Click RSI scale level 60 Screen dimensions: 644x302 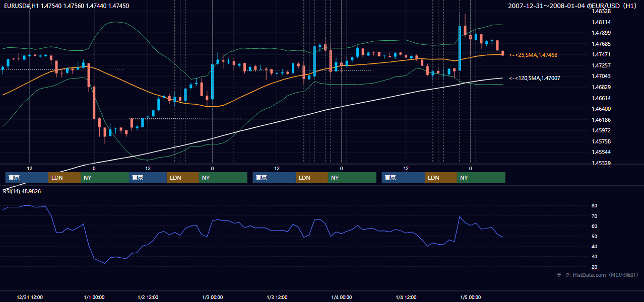pos(595,226)
